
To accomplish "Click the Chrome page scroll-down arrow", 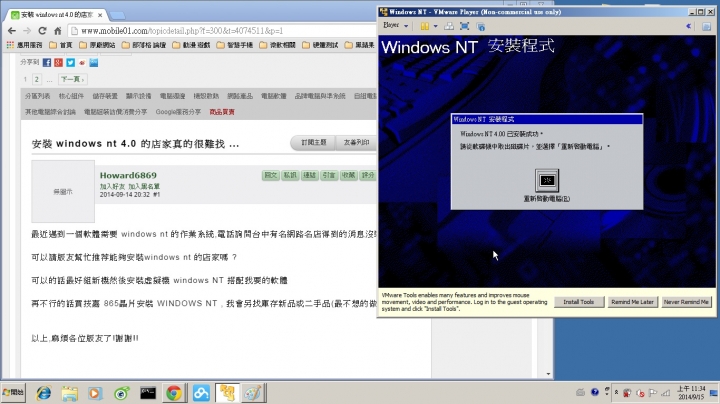I will (548, 374).
